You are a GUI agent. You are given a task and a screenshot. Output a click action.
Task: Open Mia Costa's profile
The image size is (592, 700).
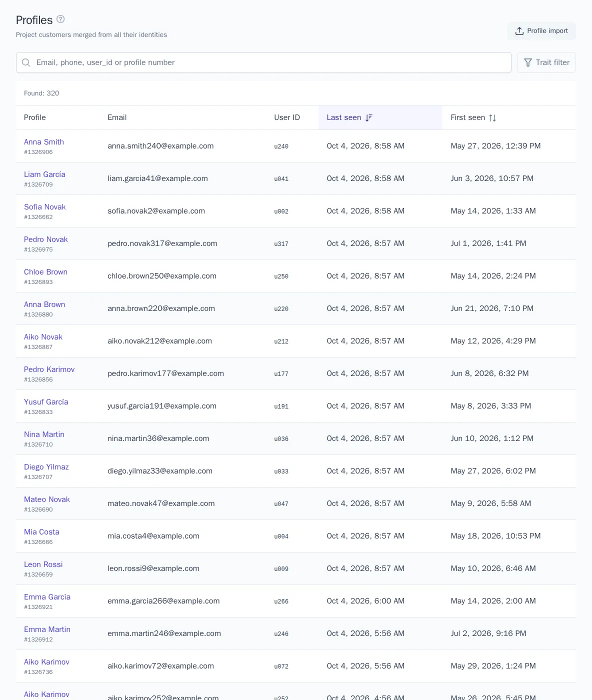pos(41,532)
